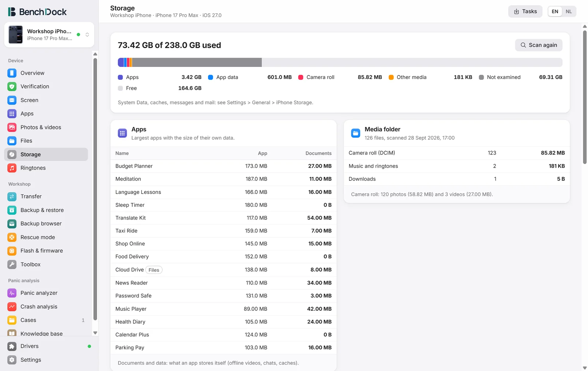Sort apps by Documents column header

318,153
